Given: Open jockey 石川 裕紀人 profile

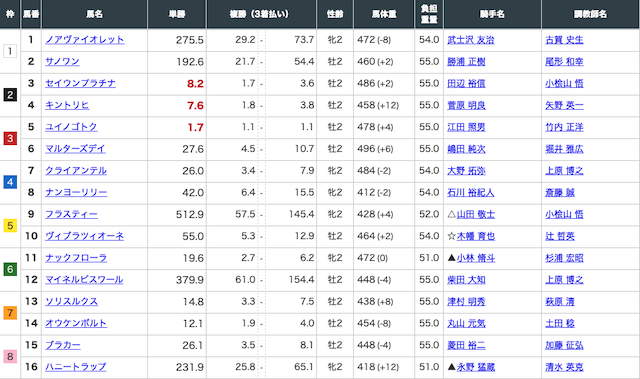Looking at the screenshot, I should (x=471, y=192).
